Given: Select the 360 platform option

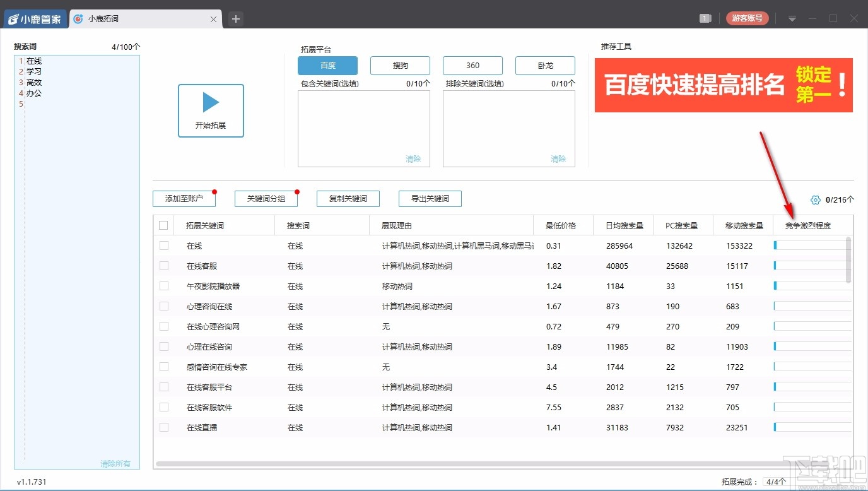Looking at the screenshot, I should (472, 65).
